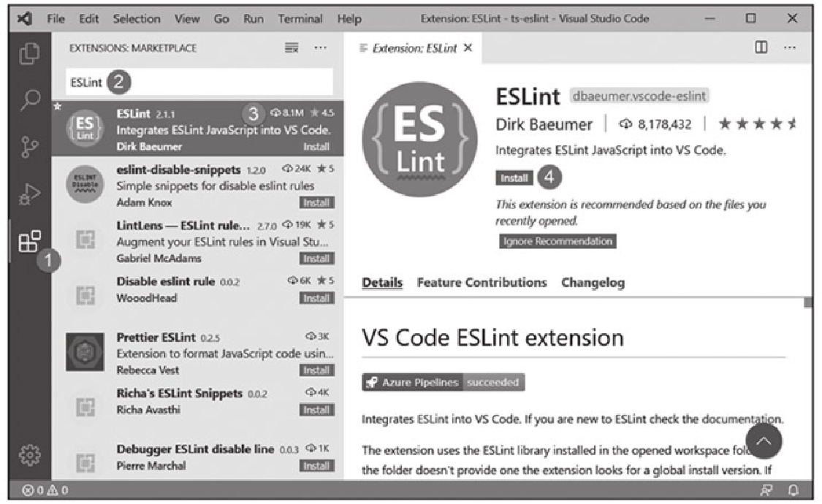Install Debugger ESLint disable line extension
The height and width of the screenshot is (504, 822).
316,466
